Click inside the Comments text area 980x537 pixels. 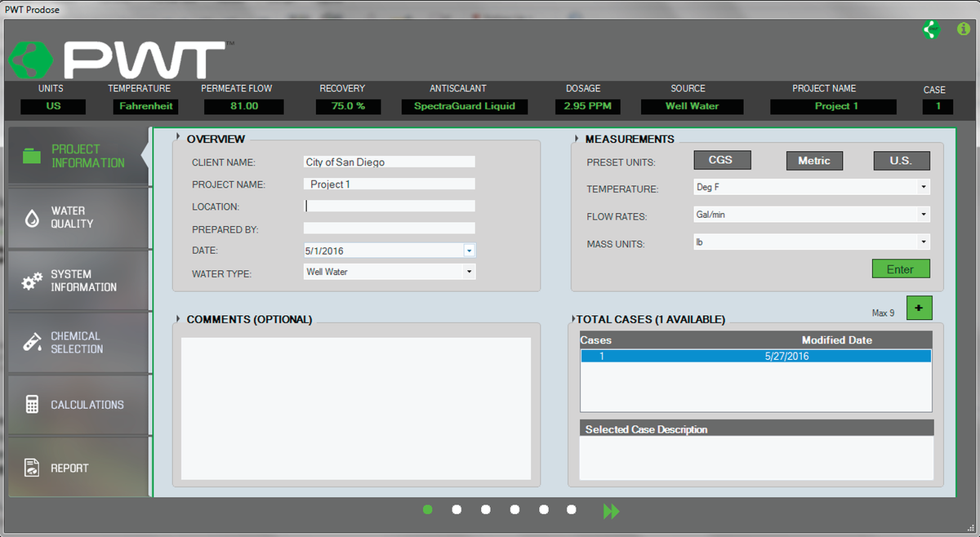tap(355, 408)
